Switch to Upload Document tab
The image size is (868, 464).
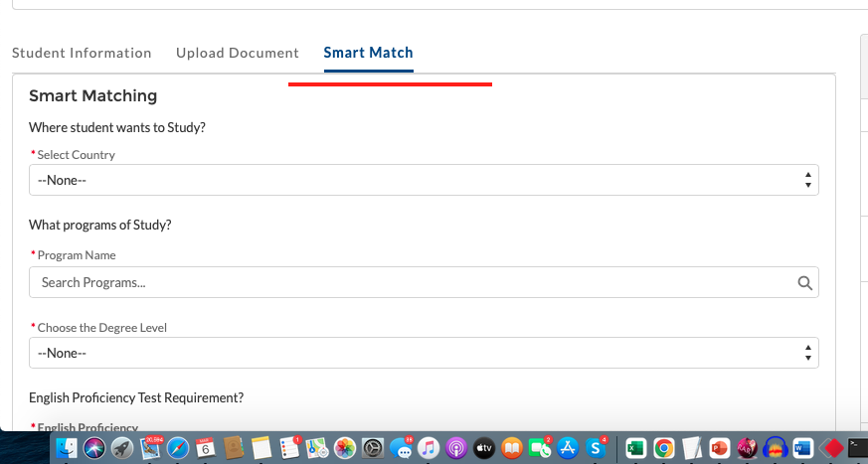[x=238, y=53]
